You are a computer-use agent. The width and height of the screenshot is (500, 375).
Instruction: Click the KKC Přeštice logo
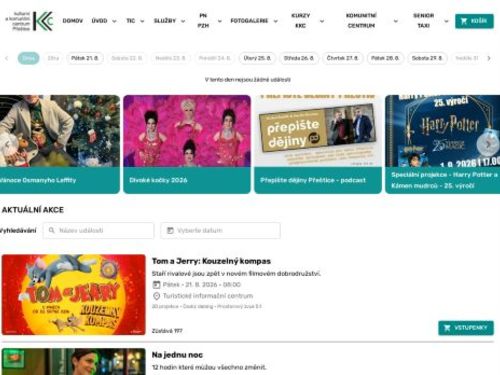(29, 21)
